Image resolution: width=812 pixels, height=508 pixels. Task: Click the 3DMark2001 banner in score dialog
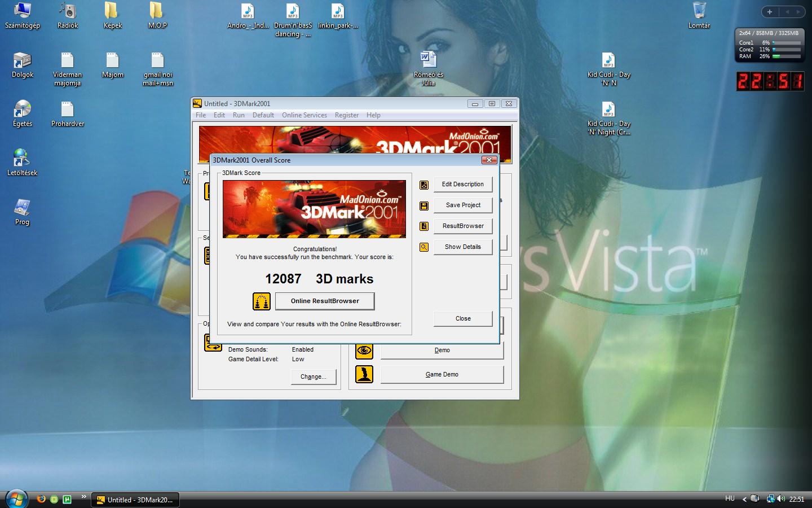click(x=314, y=209)
